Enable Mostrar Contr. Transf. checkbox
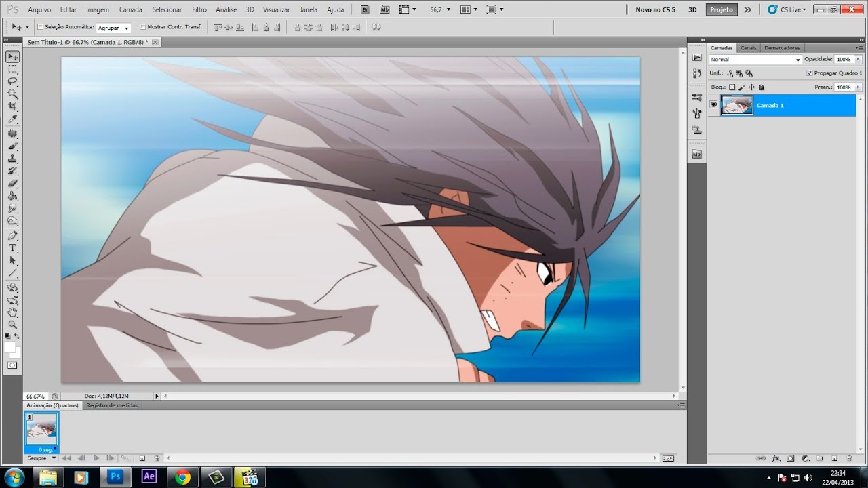Image resolution: width=868 pixels, height=488 pixels. (142, 27)
